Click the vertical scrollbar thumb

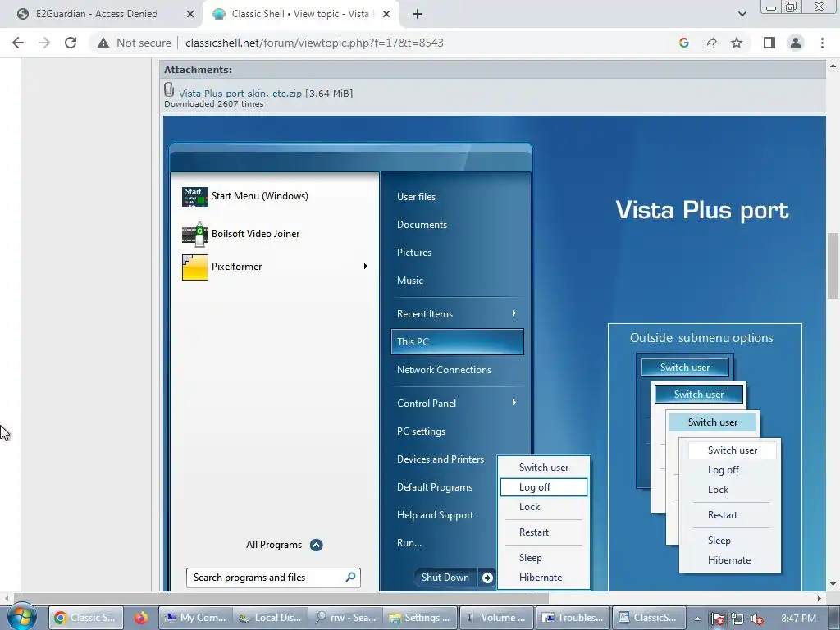[833, 266]
